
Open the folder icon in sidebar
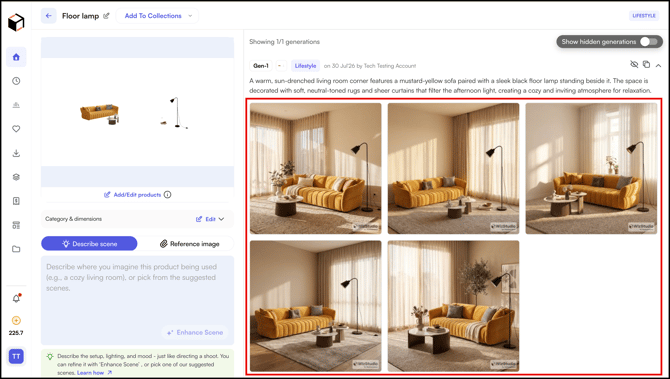[x=16, y=249]
